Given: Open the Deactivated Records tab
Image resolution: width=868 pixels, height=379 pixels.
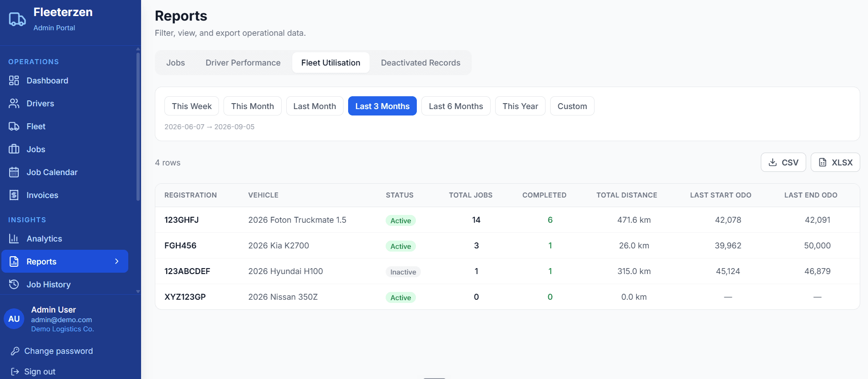Looking at the screenshot, I should click(x=420, y=63).
